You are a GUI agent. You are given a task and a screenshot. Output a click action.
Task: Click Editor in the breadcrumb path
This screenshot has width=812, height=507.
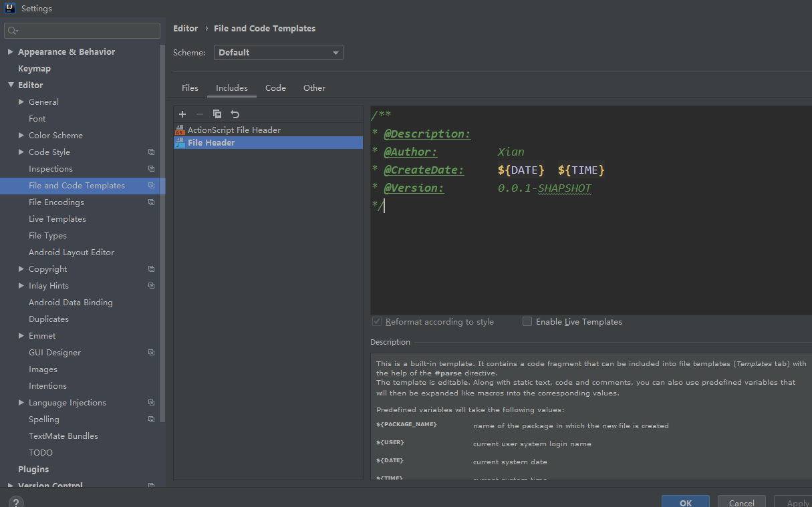[x=185, y=29]
